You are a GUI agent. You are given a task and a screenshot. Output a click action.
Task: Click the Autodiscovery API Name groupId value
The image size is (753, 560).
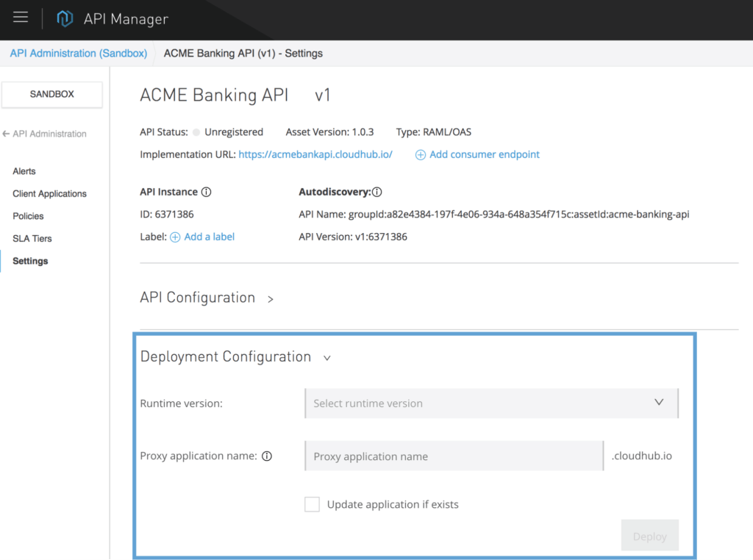518,215
